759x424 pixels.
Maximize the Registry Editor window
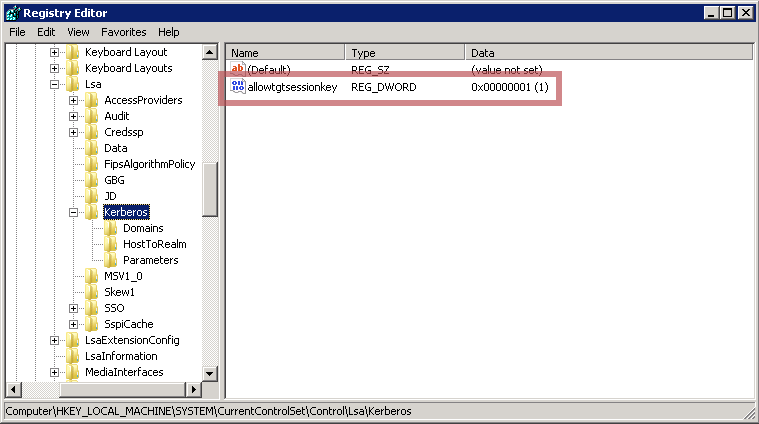(x=728, y=13)
